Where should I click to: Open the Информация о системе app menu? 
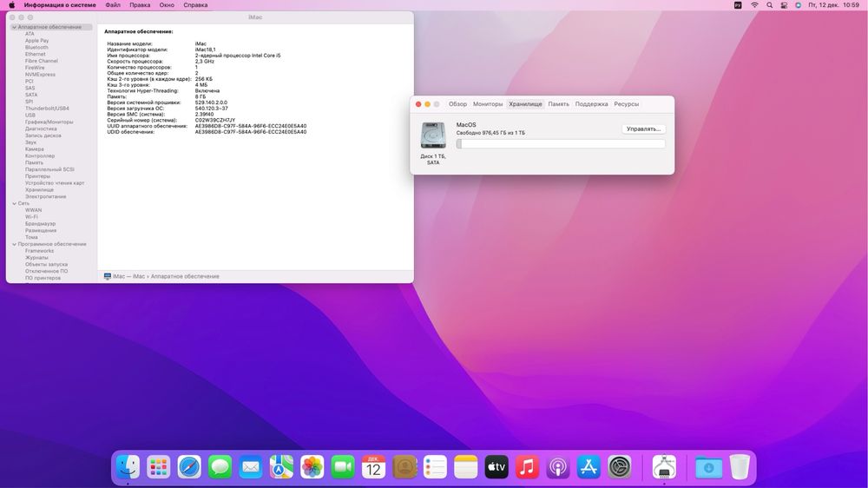tap(60, 5)
